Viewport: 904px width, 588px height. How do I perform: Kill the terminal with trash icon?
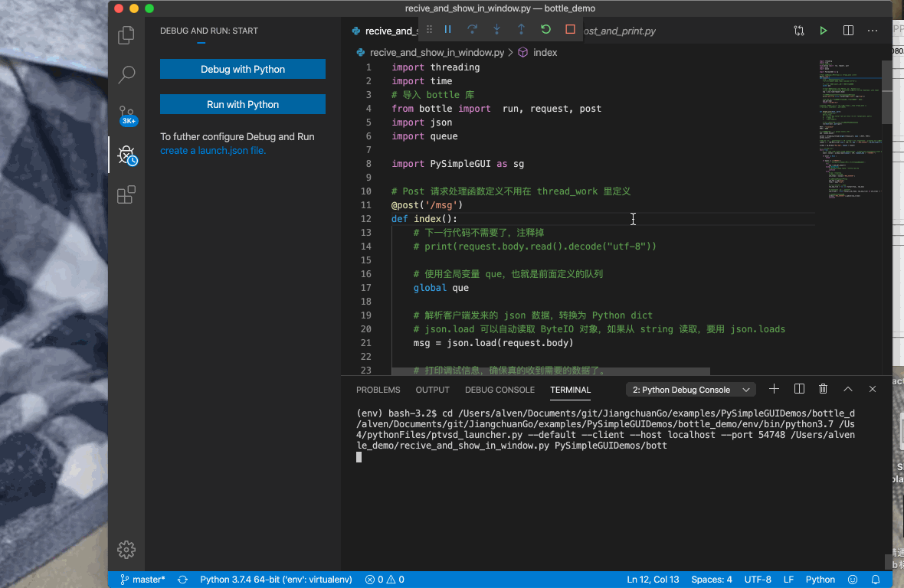[x=824, y=389]
